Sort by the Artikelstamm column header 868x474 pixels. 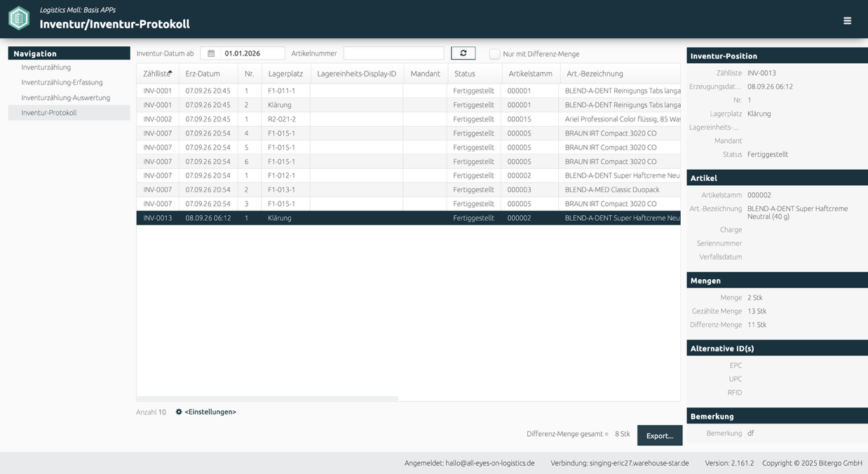(530, 74)
